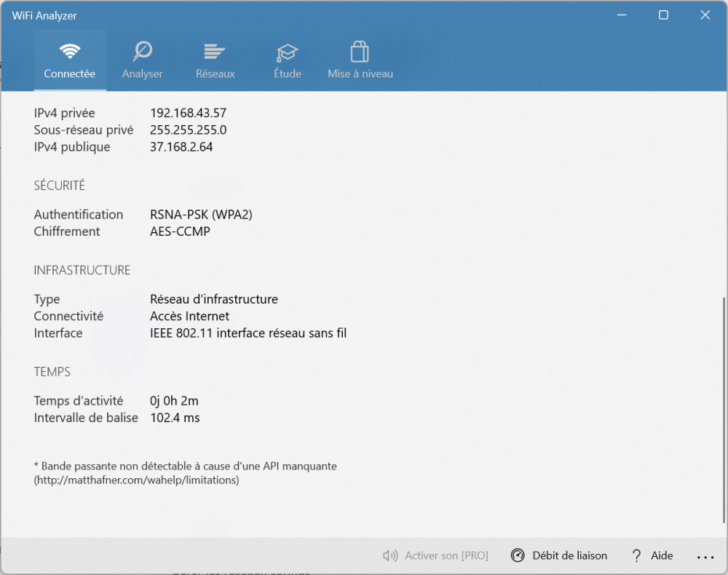Screen dimensions: 728x575
Task: Click the speaker icon in the bottom bar
Action: pos(390,556)
